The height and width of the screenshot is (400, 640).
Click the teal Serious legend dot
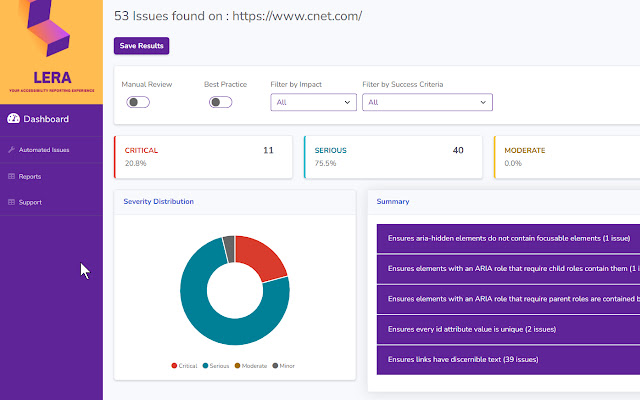click(x=205, y=366)
